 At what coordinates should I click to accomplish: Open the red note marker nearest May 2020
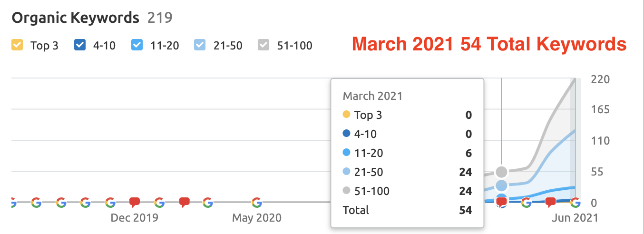click(x=184, y=203)
